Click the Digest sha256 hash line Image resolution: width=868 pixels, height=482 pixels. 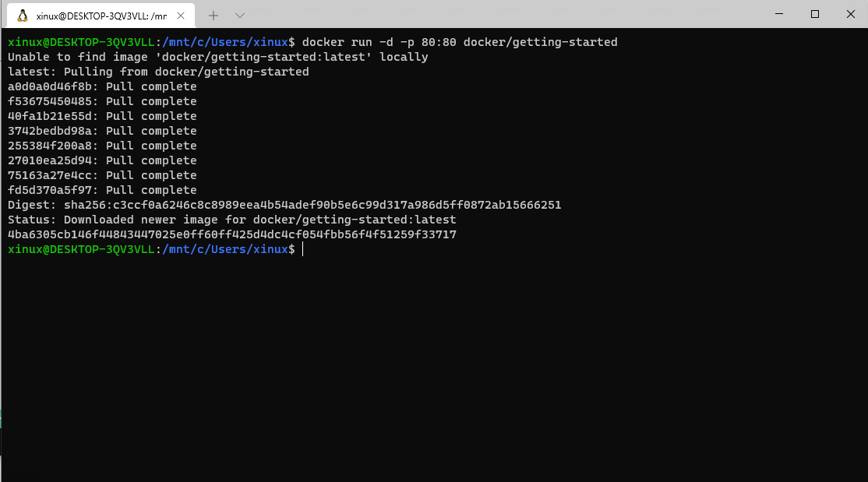[x=284, y=205]
